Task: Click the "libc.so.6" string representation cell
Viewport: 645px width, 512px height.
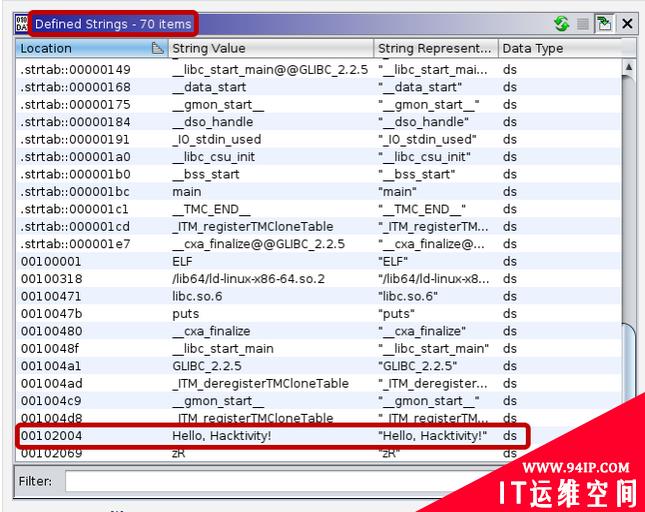Action: 408,297
